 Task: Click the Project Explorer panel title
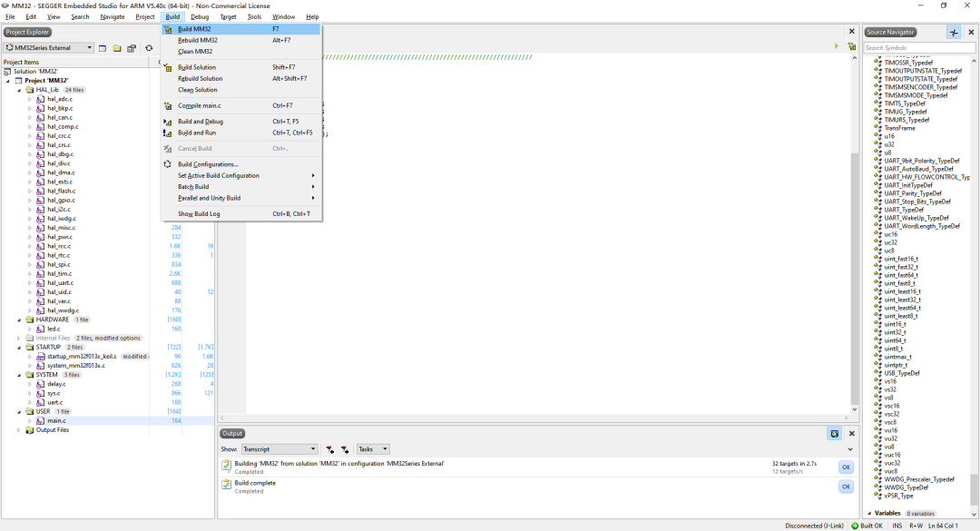[x=27, y=32]
